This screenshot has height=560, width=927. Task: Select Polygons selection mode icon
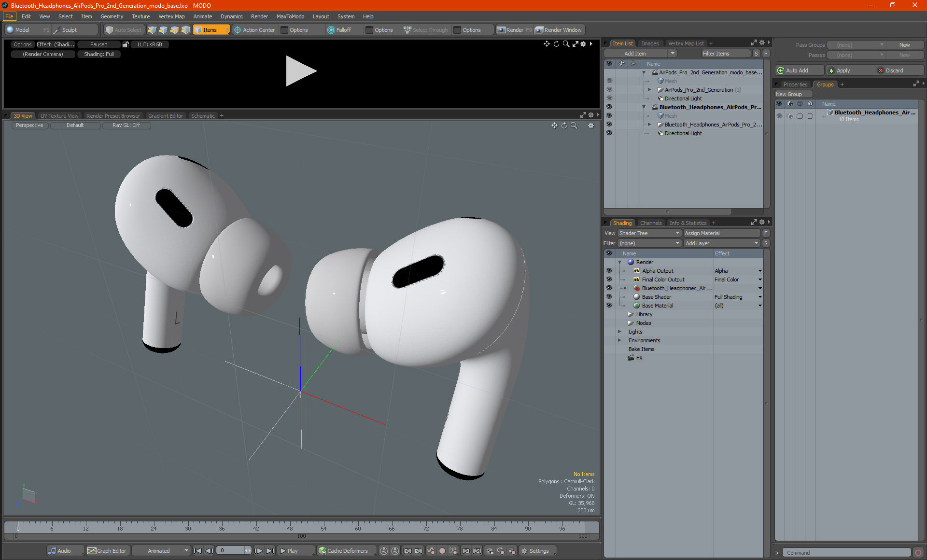point(174,30)
